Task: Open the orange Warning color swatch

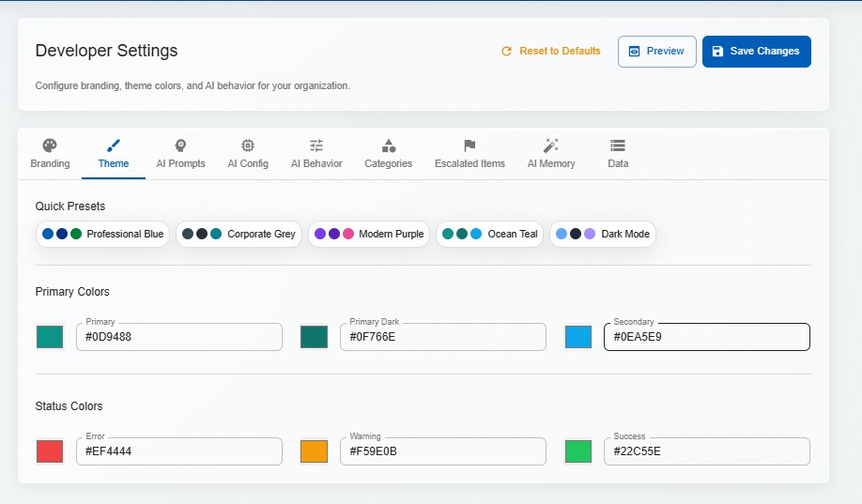Action: pos(314,451)
